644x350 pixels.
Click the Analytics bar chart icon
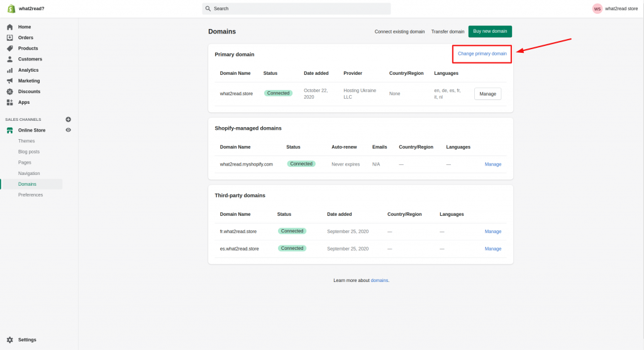(10, 70)
